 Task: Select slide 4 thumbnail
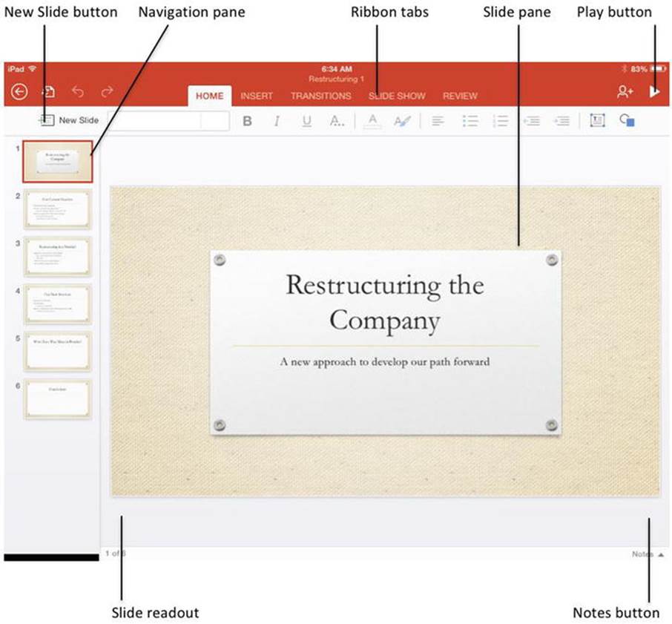tap(57, 304)
